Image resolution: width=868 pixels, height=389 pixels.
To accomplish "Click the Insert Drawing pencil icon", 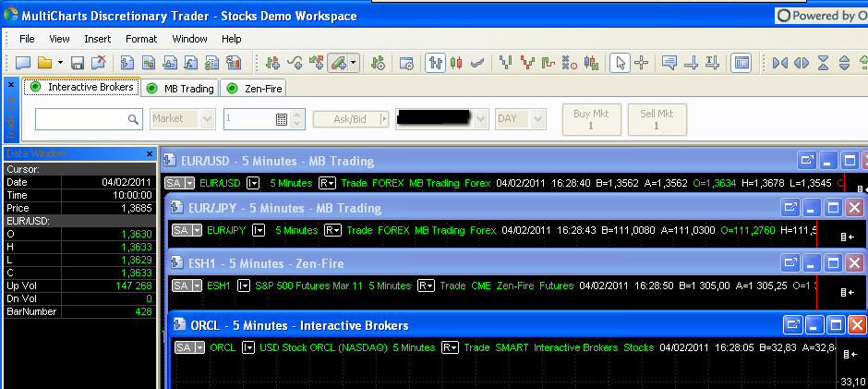I will click(337, 63).
